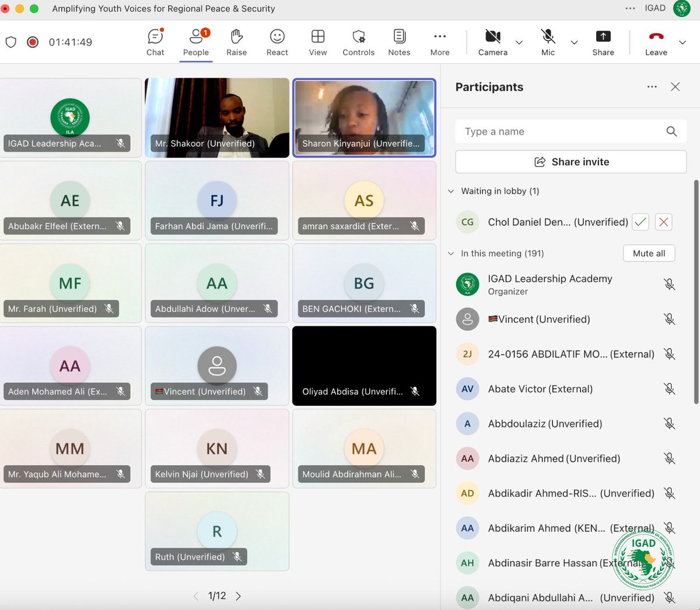The height and width of the screenshot is (610, 700).
Task: Click the participant search magnifier icon
Action: [671, 131]
